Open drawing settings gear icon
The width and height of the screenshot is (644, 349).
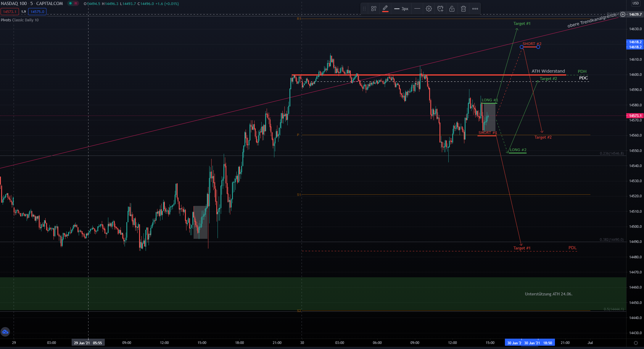pos(429,9)
